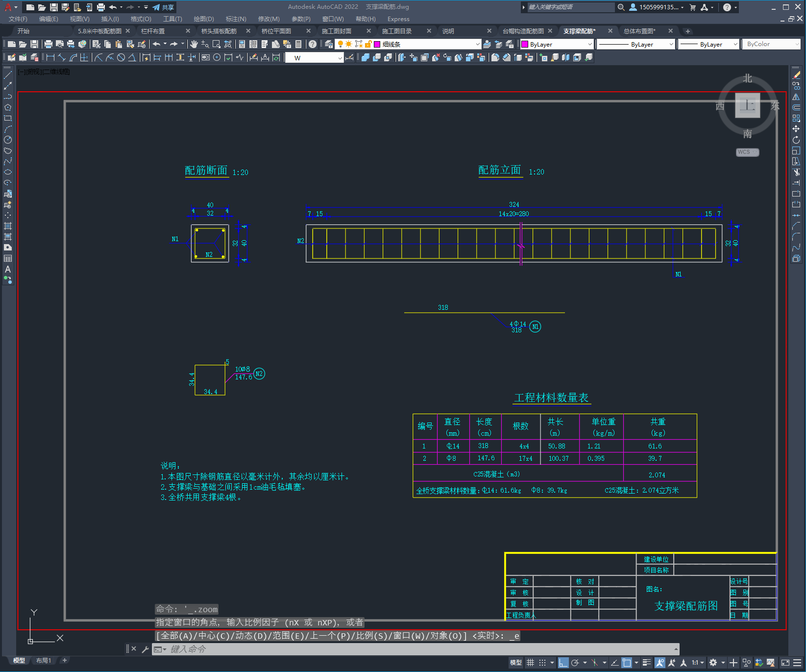Select the Diameter dimension tool

[x=121, y=57]
